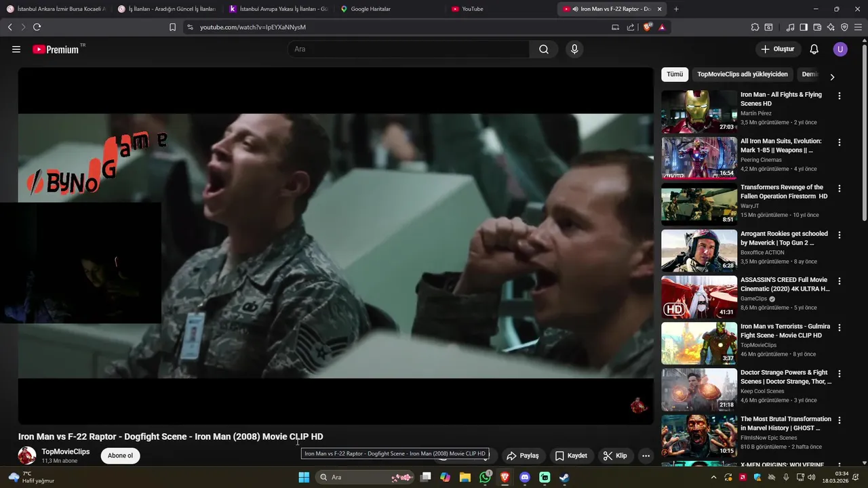Click the Kaydet save button

[571, 456]
